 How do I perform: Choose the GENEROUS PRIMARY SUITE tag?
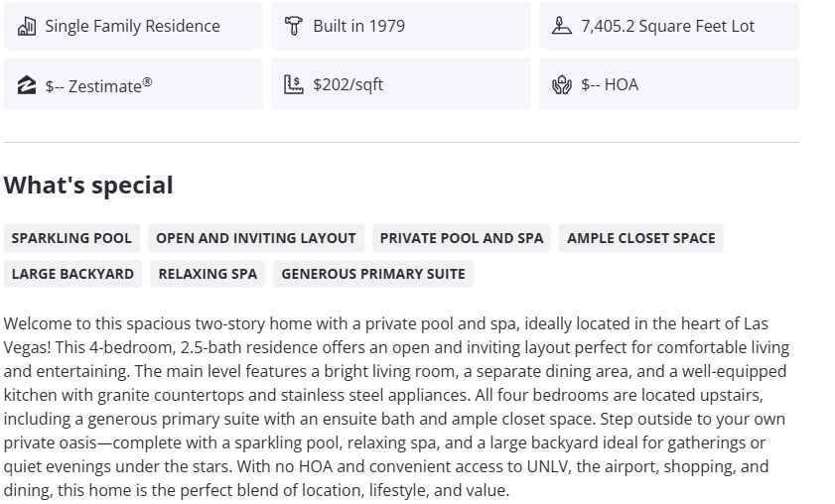(x=373, y=274)
